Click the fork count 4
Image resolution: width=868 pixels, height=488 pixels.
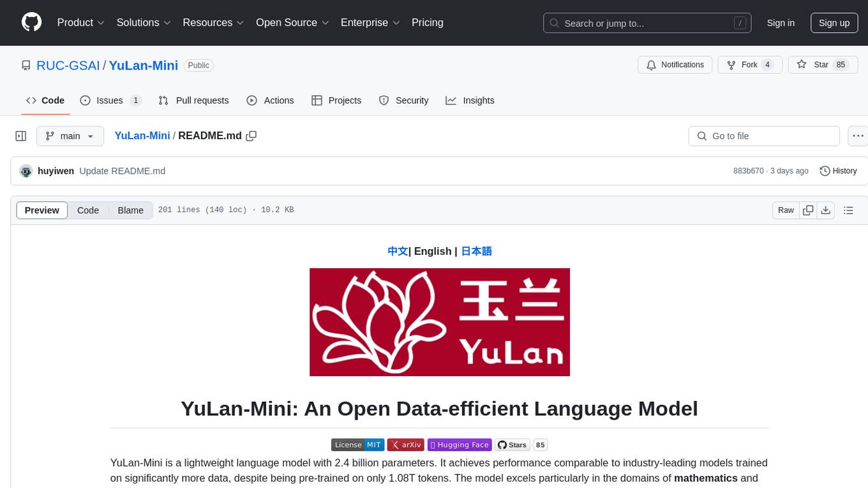click(x=767, y=65)
